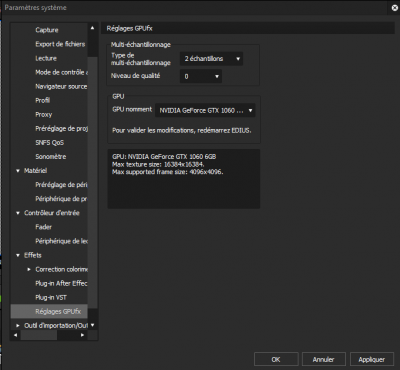Click 'Max supported frame size' line
The height and width of the screenshot is (370, 400).
coord(168,172)
